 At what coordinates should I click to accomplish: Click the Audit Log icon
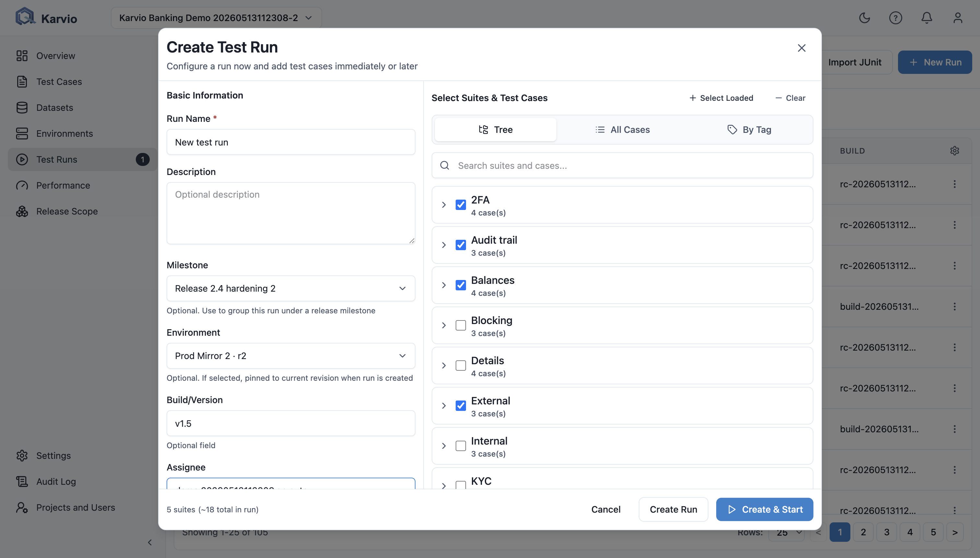point(22,481)
